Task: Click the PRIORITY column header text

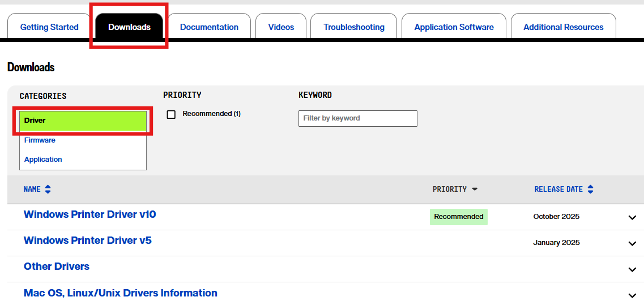Action: click(450, 189)
